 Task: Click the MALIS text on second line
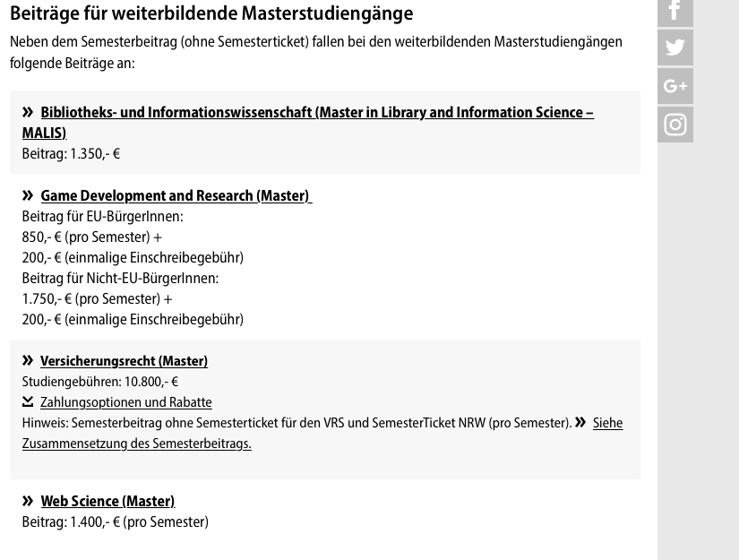(x=44, y=133)
